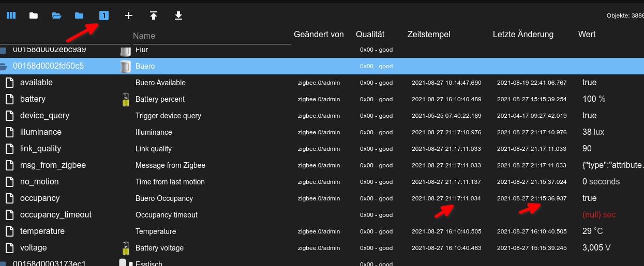
Task: Click the expand all open-folder icon
Action: click(x=56, y=15)
